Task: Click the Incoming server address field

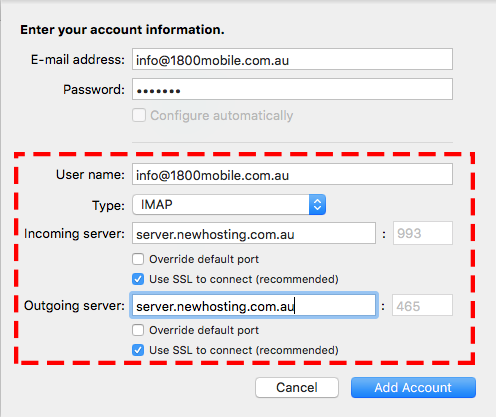Action: tap(254, 233)
